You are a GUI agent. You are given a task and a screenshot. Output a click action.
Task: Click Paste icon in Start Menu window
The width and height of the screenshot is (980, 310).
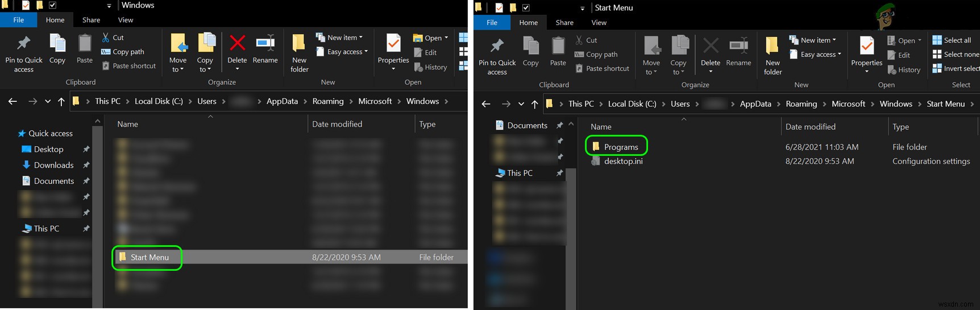(558, 52)
